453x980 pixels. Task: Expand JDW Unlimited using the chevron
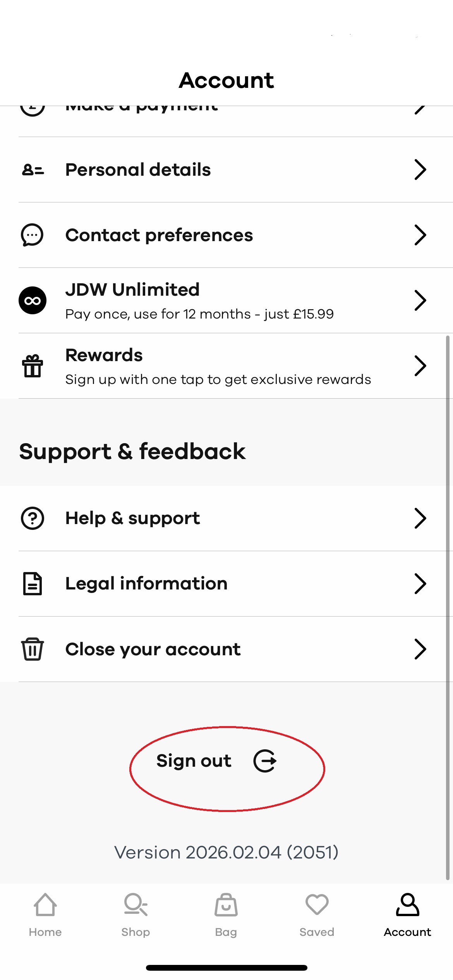(x=420, y=300)
